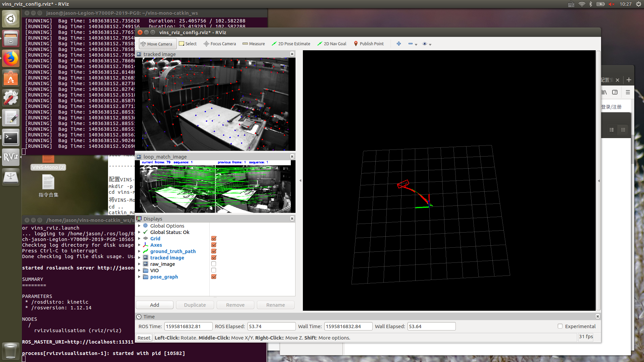Click the Move Camera tool icon

pyautogui.click(x=143, y=43)
